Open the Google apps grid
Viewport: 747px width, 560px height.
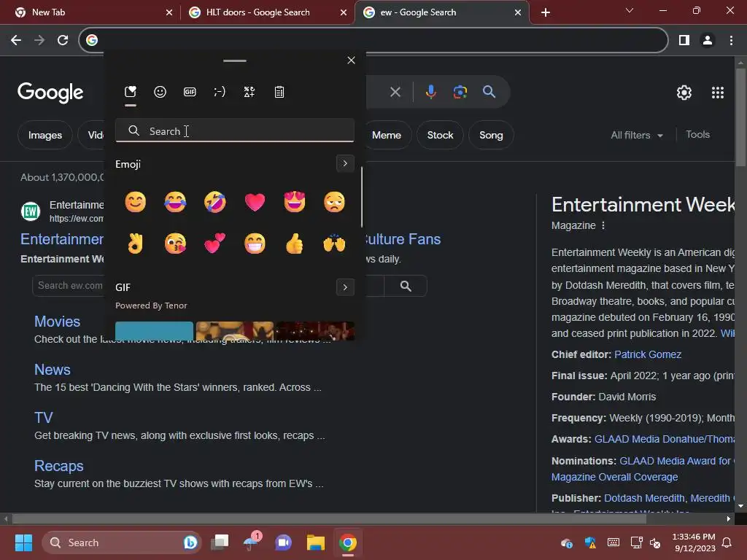click(718, 93)
